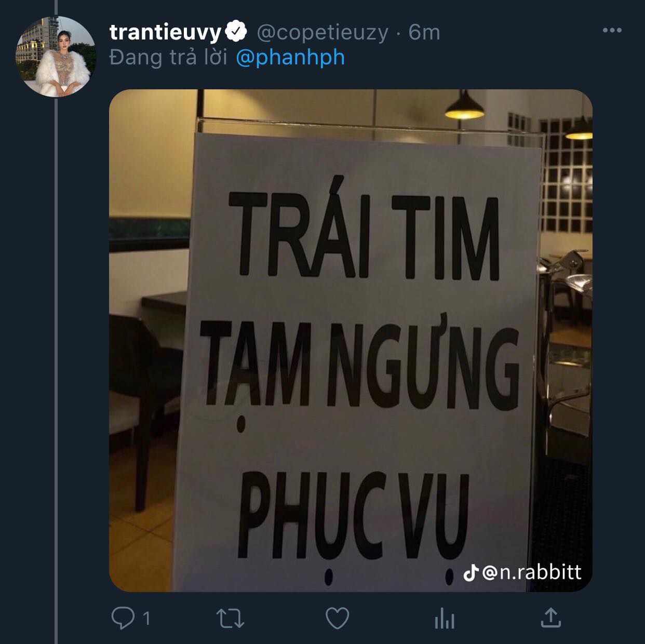Click the 6m tweet timestamp

[x=424, y=32]
